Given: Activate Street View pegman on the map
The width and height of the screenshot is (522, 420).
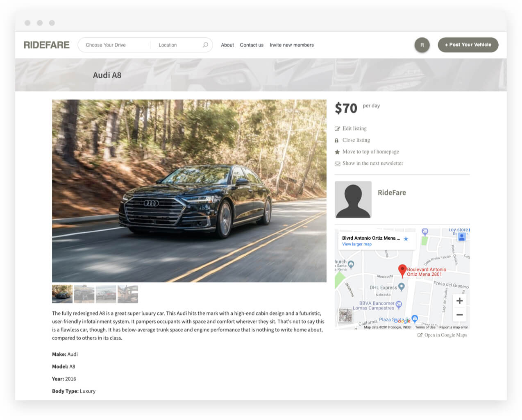Looking at the screenshot, I should pos(461,236).
